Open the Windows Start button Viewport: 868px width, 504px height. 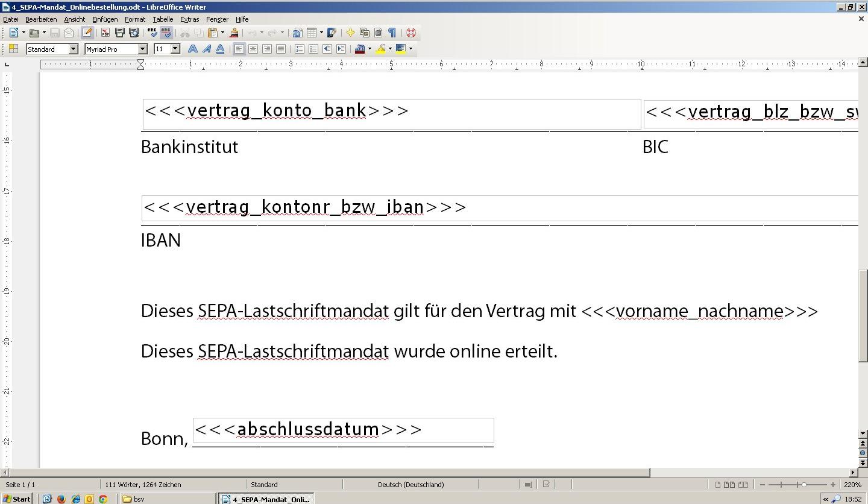(x=17, y=499)
